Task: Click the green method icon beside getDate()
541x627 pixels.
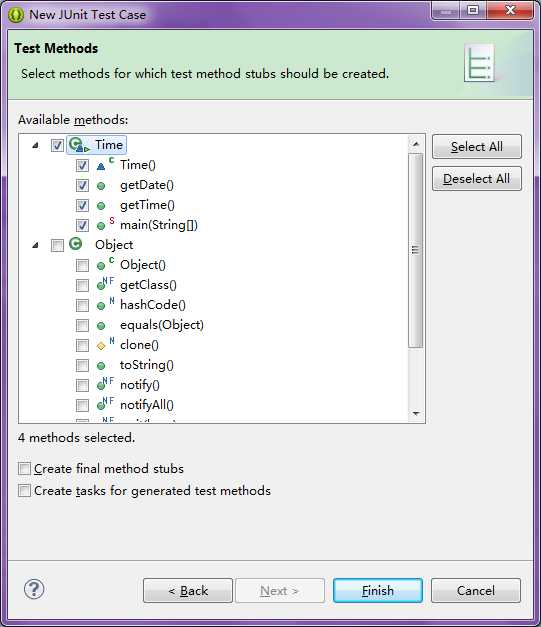Action: coord(101,186)
